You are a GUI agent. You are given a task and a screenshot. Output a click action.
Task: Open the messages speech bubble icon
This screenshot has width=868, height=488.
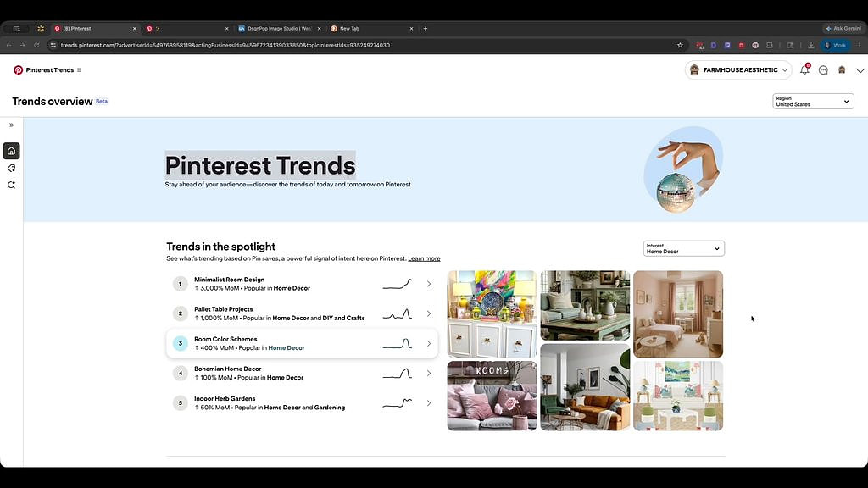point(823,69)
